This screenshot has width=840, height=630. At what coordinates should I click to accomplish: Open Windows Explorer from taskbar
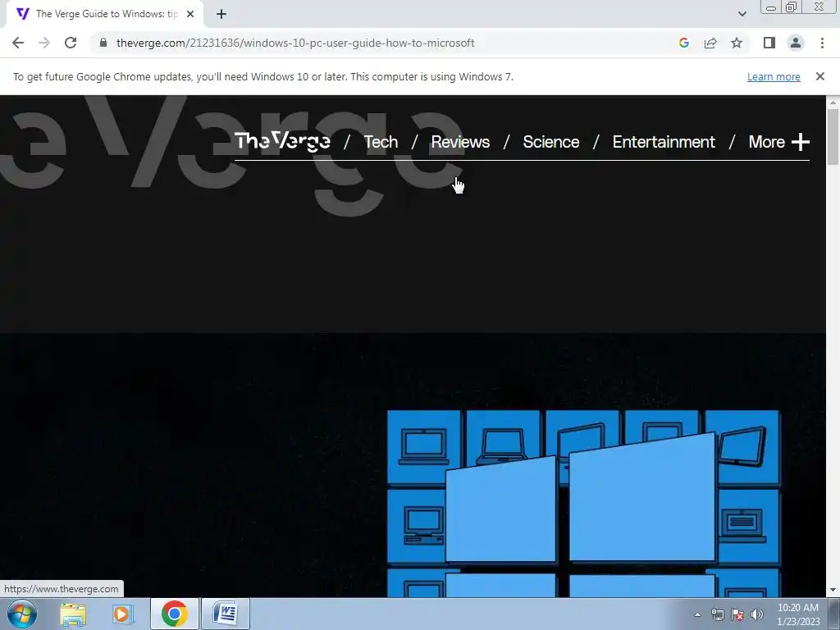73,614
